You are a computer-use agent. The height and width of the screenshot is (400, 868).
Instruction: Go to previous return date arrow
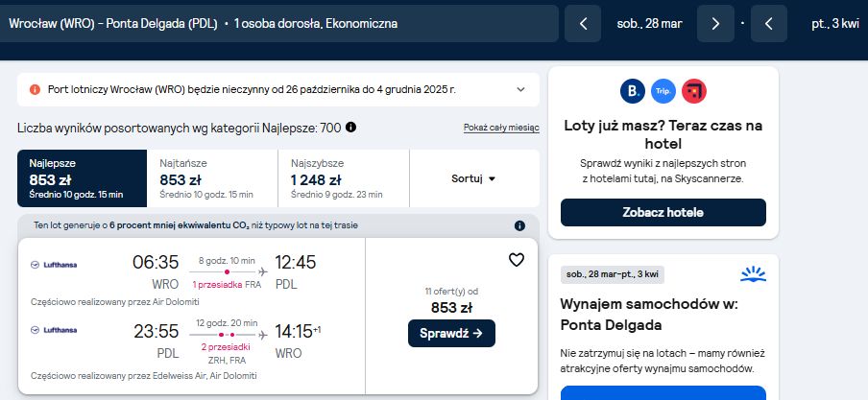768,24
